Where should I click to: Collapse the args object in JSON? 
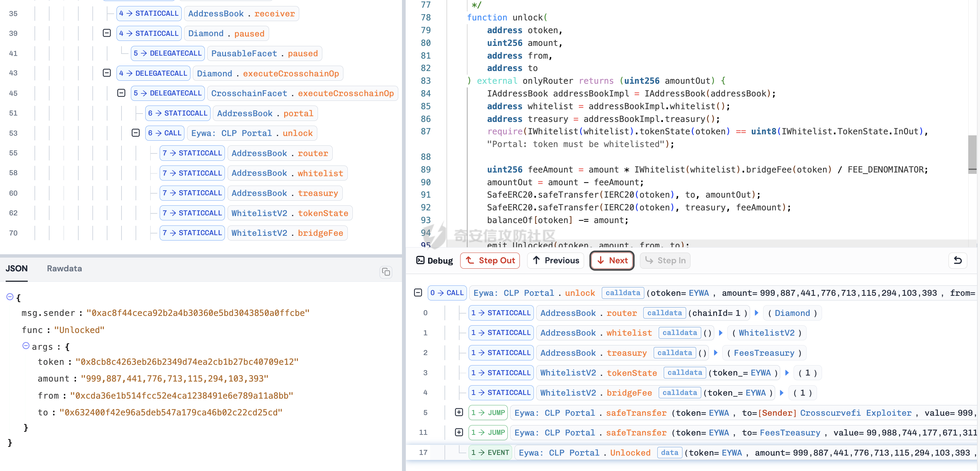(26, 346)
